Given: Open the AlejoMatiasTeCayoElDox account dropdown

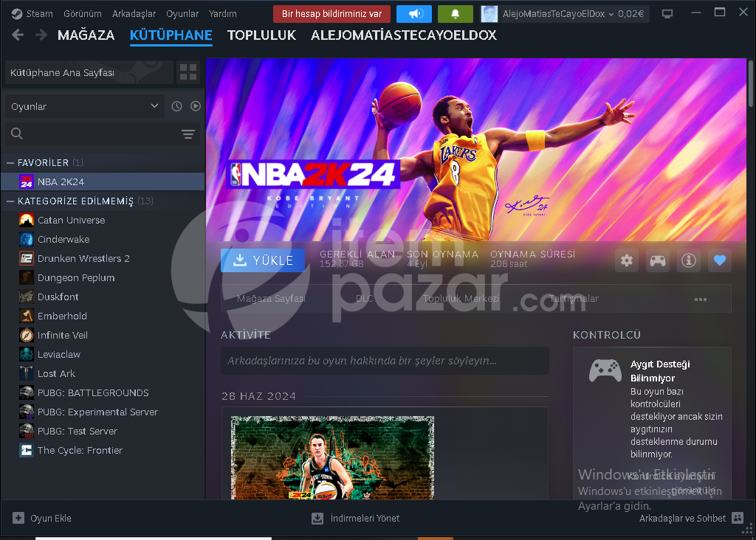Looking at the screenshot, I should point(558,14).
